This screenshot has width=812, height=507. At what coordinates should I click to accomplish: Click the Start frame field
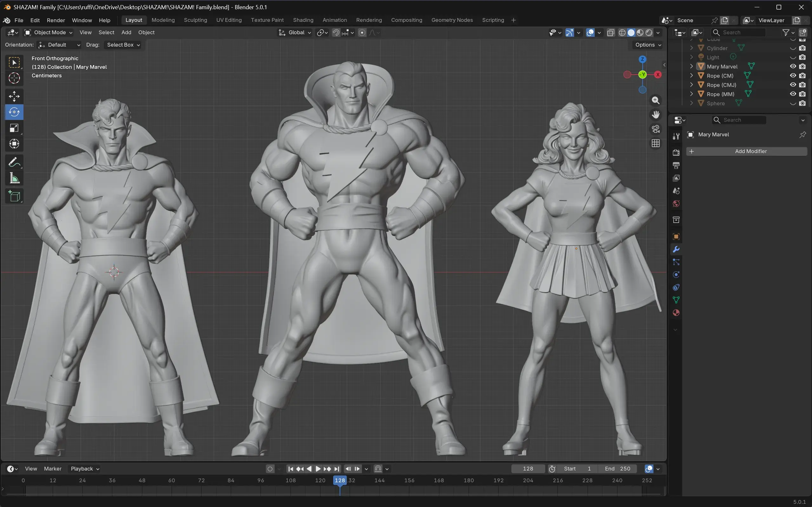pos(577,469)
